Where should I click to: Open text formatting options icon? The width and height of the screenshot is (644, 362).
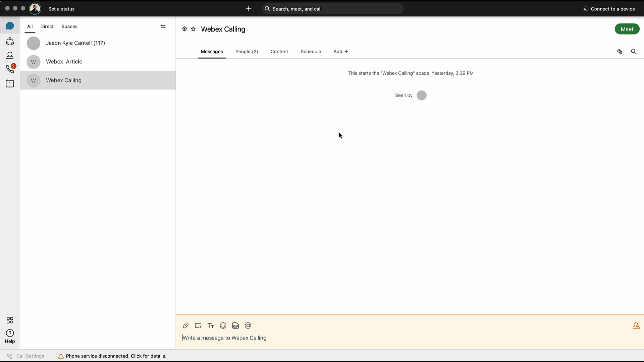coord(211,325)
